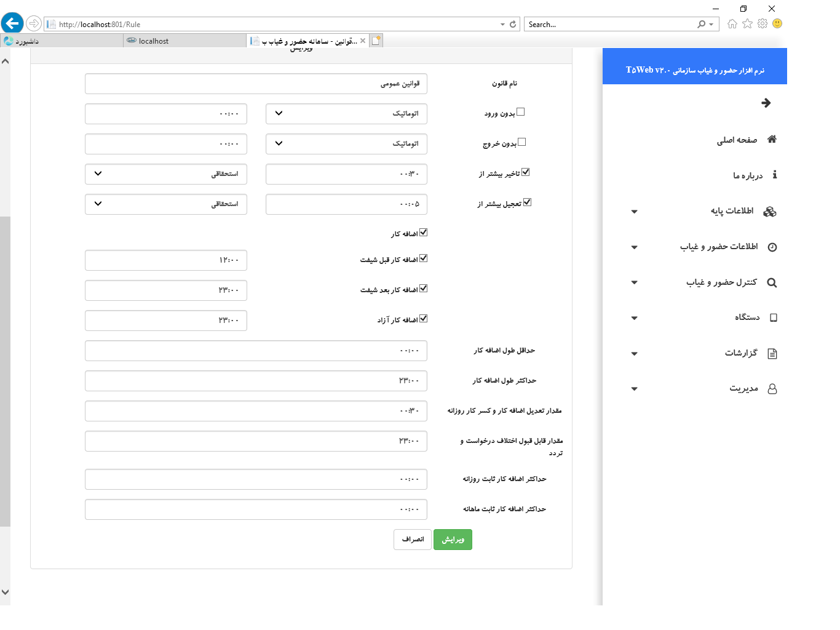Click the time field beside بدون ورود dropdown
Screen dimensions: 840x630
point(166,114)
